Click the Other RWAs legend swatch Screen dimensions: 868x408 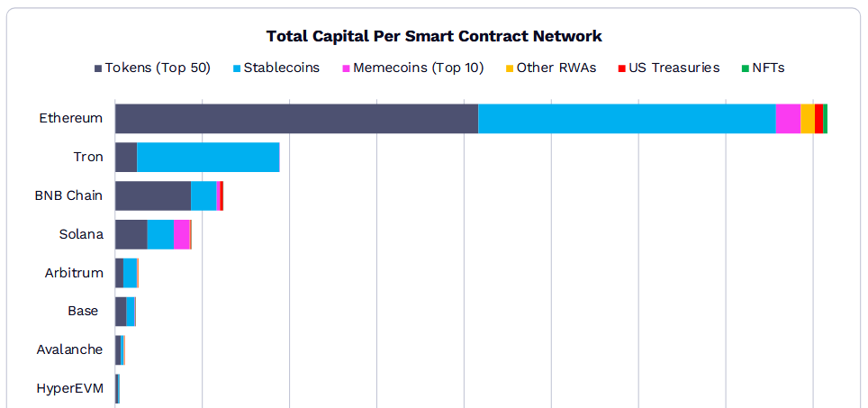pyautogui.click(x=510, y=68)
